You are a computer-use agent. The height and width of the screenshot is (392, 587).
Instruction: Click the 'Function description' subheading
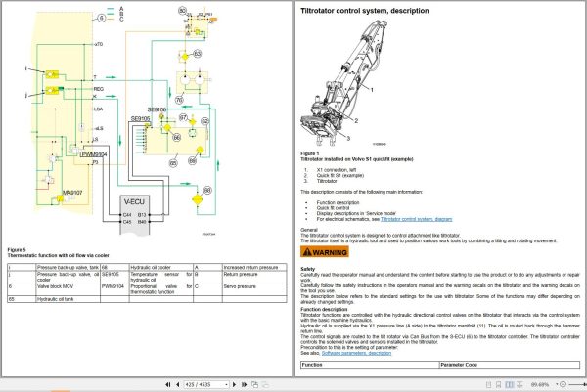[x=324, y=309]
